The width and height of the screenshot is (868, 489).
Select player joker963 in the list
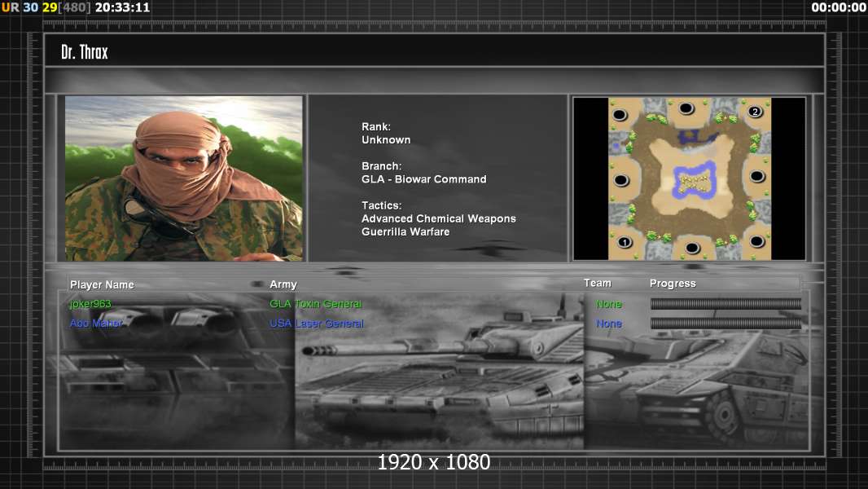click(90, 303)
